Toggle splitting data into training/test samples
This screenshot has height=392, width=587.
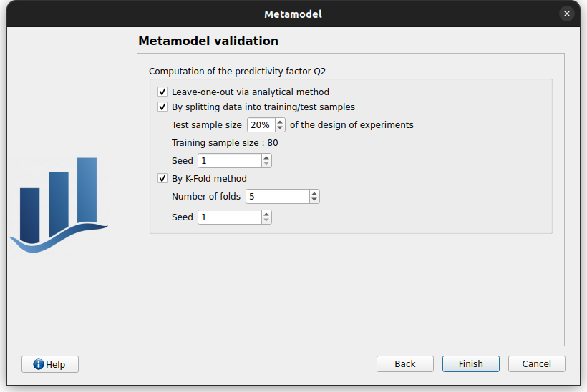point(162,107)
